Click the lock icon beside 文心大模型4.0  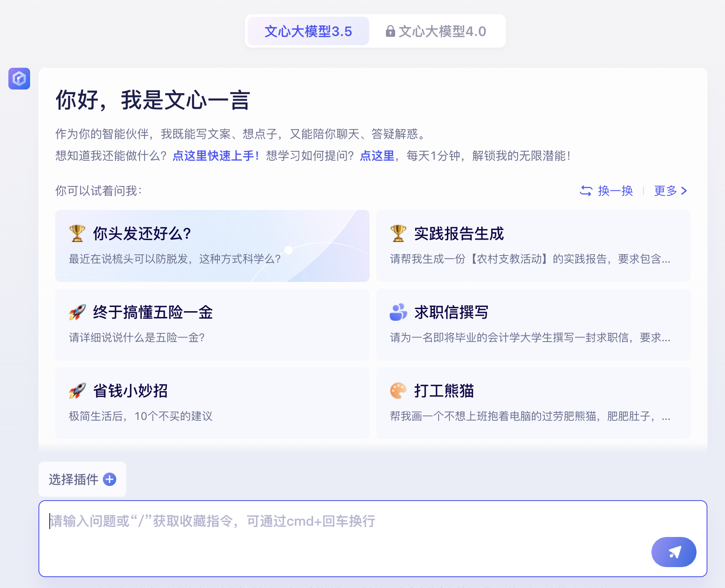[x=390, y=31]
